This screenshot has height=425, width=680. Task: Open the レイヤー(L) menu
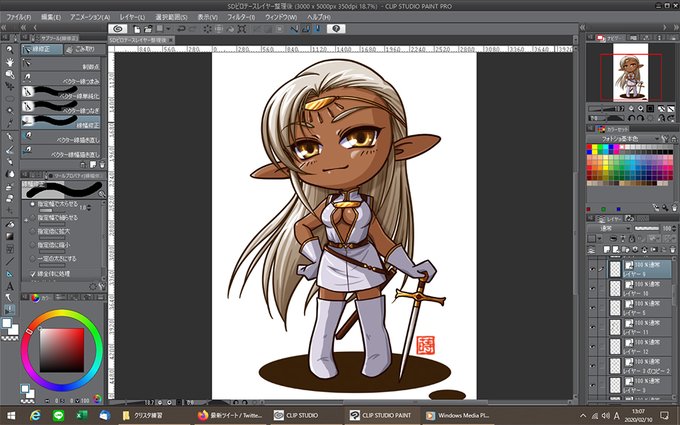[x=132, y=17]
